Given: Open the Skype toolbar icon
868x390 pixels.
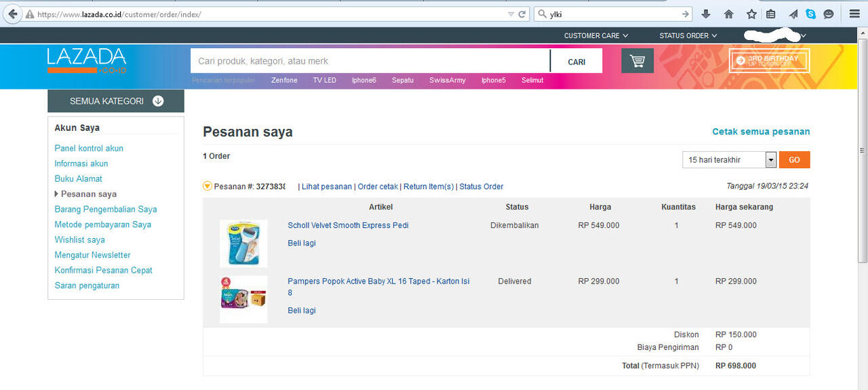Looking at the screenshot, I should click(x=810, y=14).
